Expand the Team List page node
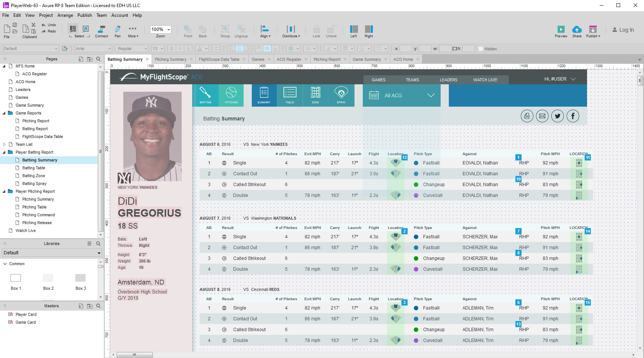Screen dimensions: 644x358 [x=4, y=144]
